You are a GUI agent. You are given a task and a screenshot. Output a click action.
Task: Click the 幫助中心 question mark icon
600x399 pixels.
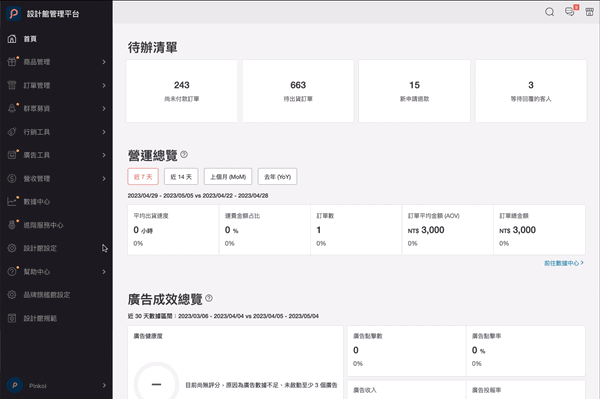tap(12, 271)
